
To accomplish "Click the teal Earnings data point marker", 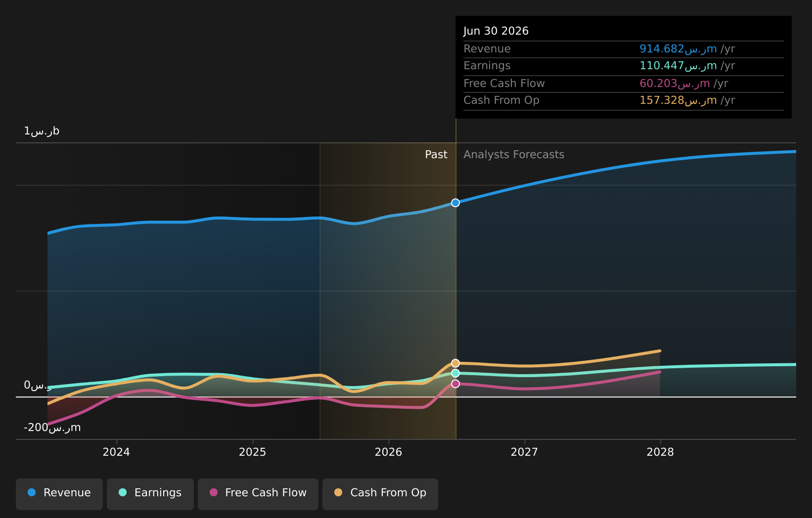I will pyautogui.click(x=455, y=373).
